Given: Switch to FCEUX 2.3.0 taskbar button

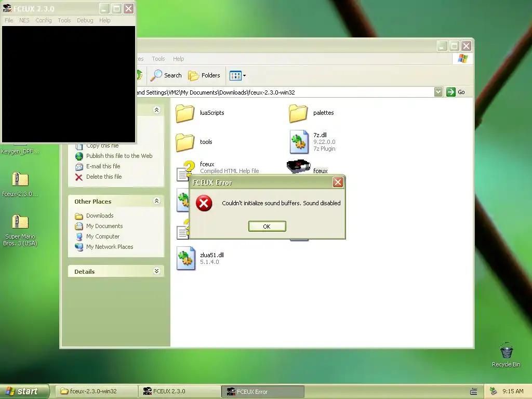Looking at the screenshot, I should click(180, 391).
